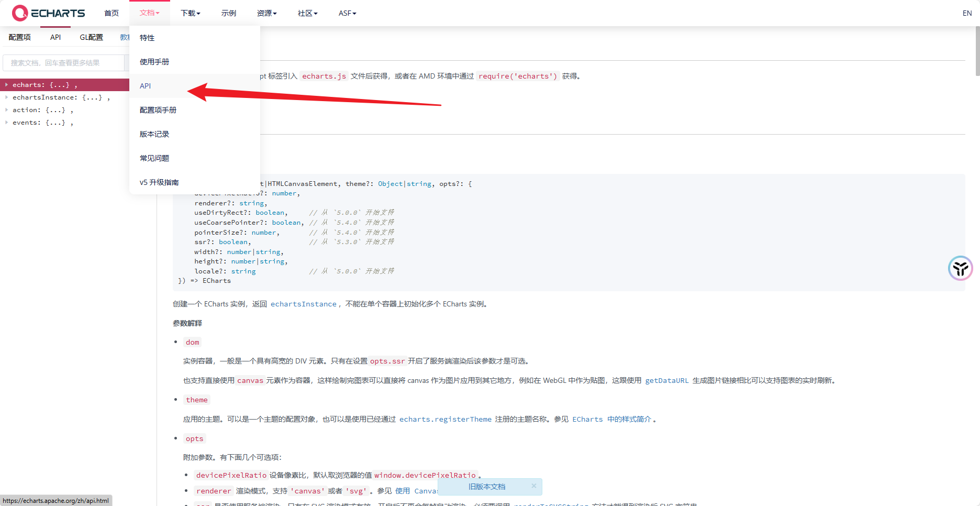Screen dimensions: 980x506
Task: Open 常见问题 in the docs menu
Action: pyautogui.click(x=195, y=158)
